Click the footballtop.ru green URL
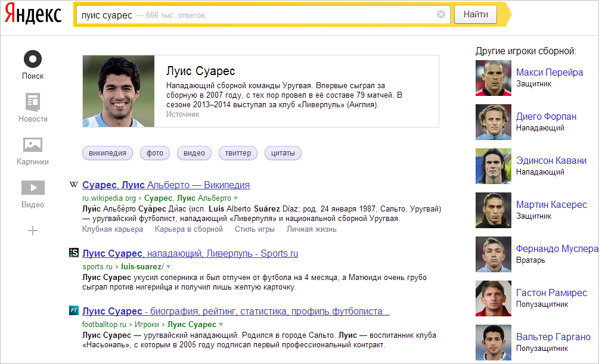599x364 pixels. [104, 324]
